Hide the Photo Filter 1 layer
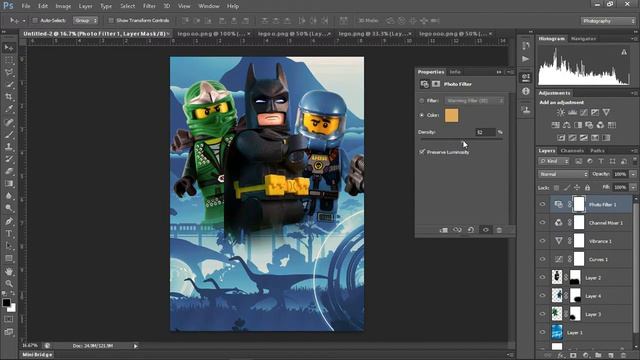Viewport: 640px width, 360px height. pos(542,204)
